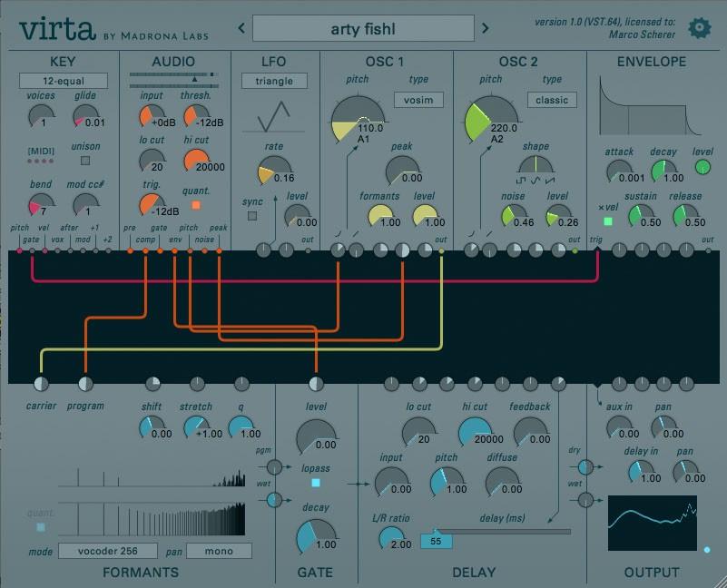Click the output dry mix knob
Viewport: 727px width, 588px height.
click(x=585, y=466)
